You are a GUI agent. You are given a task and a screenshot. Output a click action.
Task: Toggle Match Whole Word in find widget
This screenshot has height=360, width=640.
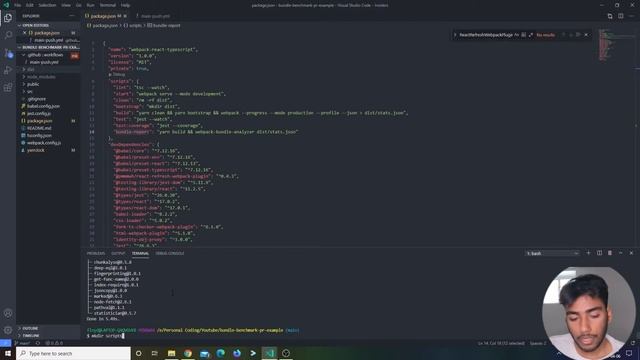524,35
